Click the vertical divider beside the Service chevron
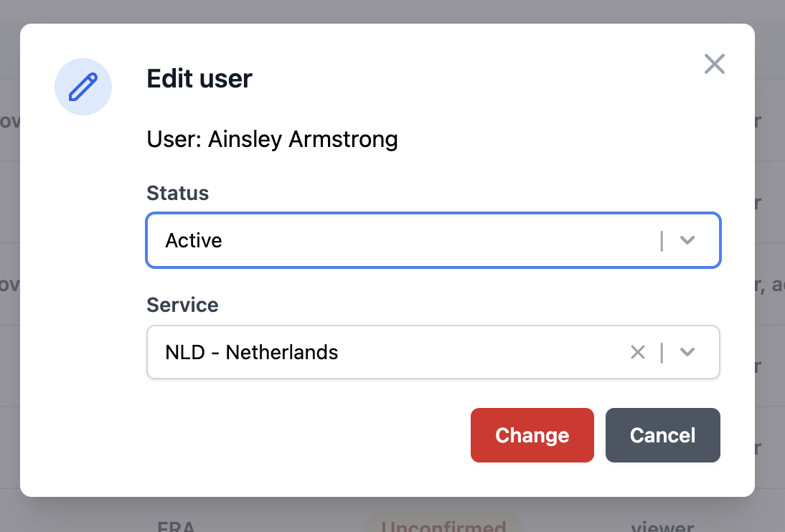 662,352
